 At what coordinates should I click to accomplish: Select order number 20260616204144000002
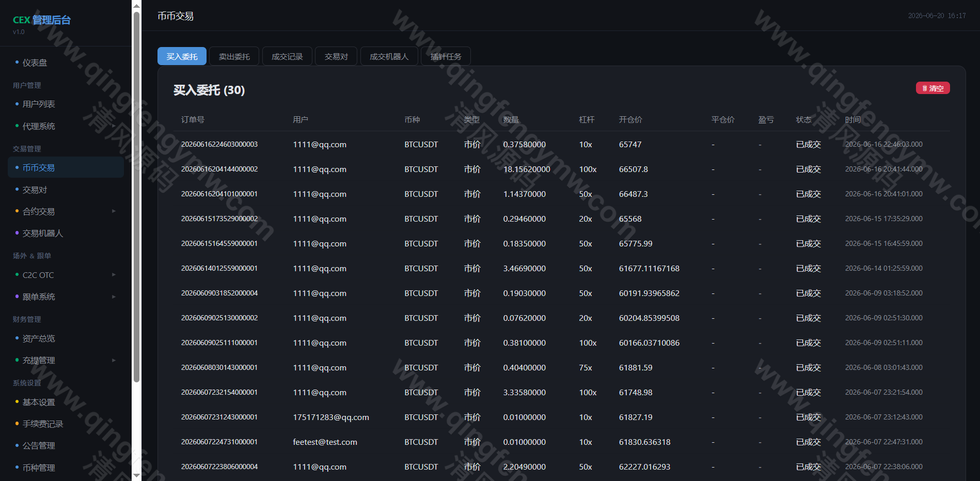(219, 169)
